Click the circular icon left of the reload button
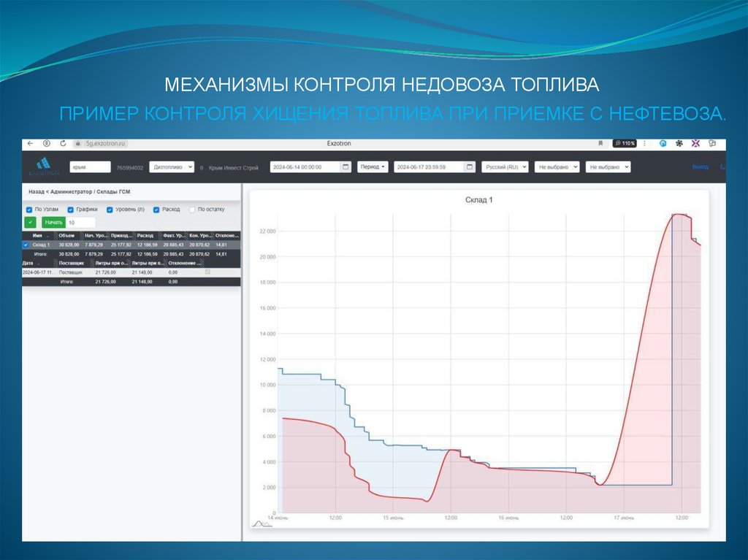 point(47,143)
